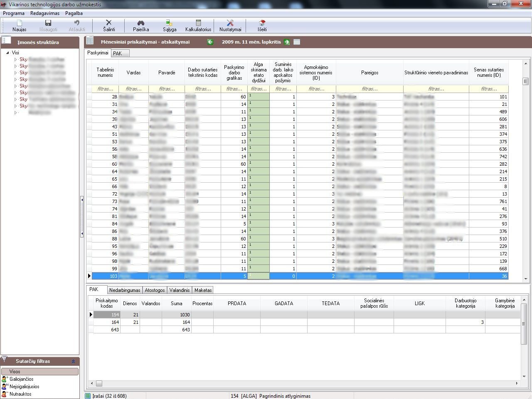The image size is (532, 399).
Task: Click the Priskaitymo kodas column header
Action: click(x=107, y=304)
